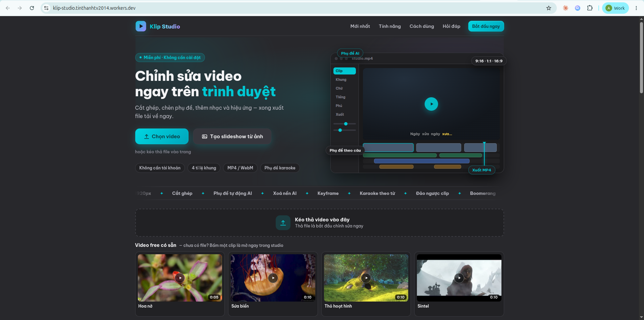Click the play button in the studio preview
644x320 pixels.
click(431, 104)
